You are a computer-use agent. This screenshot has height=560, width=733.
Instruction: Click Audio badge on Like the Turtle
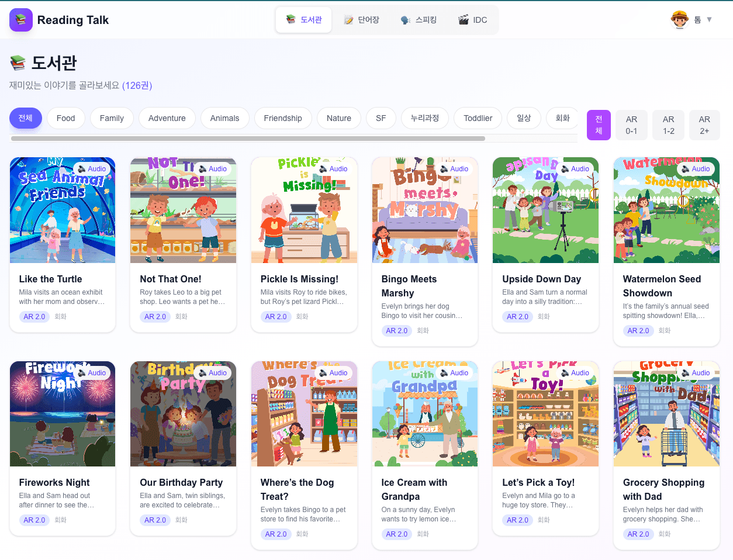(92, 169)
